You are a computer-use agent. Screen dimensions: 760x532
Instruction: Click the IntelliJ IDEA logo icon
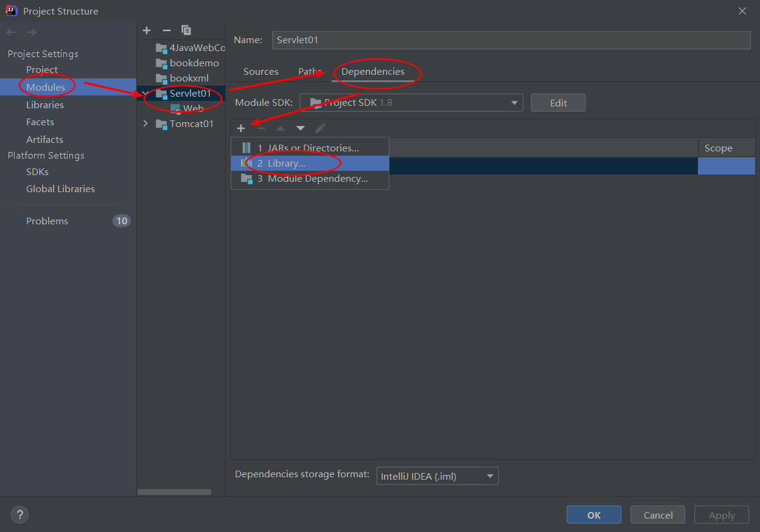12,10
